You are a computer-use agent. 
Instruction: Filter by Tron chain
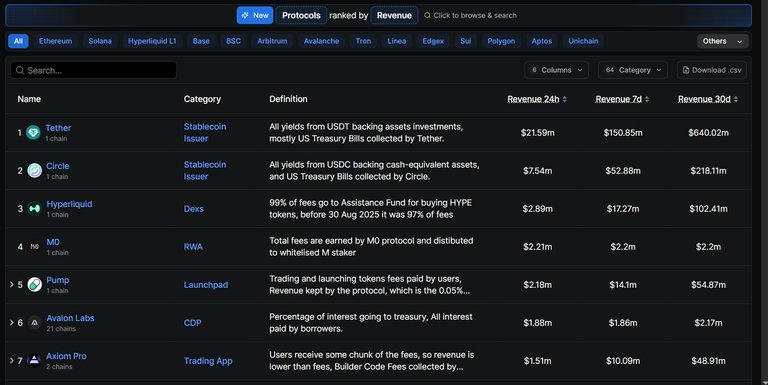click(363, 41)
